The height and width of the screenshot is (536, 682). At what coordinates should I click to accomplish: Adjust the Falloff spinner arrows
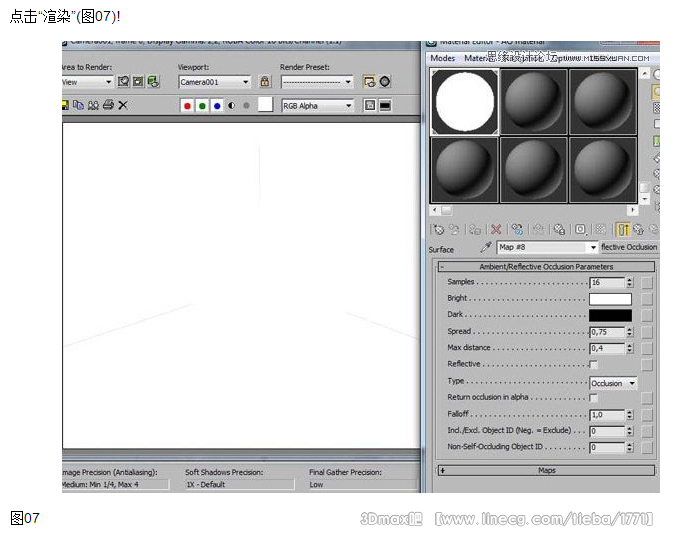tap(629, 415)
